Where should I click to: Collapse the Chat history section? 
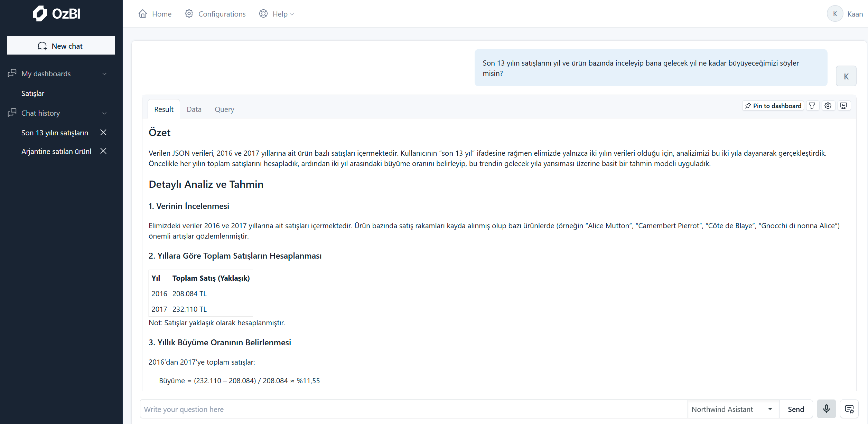[x=104, y=113]
